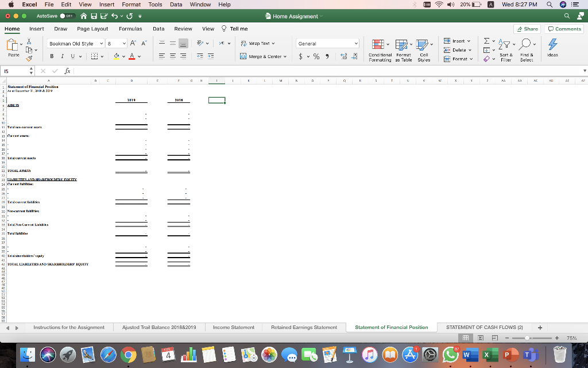Screen dimensions: 588x368
Task: Click the Redo arrow icon
Action: [129, 16]
